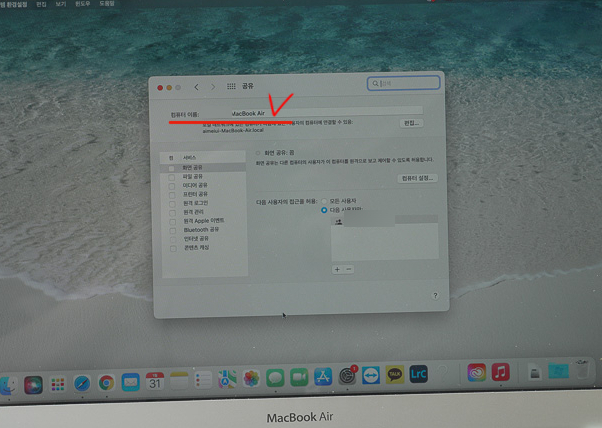602x428 pixels.
Task: Open Messages from the Dock
Action: [x=275, y=378]
